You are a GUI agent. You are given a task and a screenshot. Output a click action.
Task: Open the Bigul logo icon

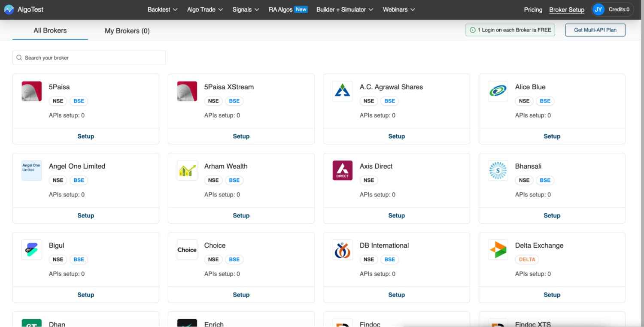click(32, 250)
